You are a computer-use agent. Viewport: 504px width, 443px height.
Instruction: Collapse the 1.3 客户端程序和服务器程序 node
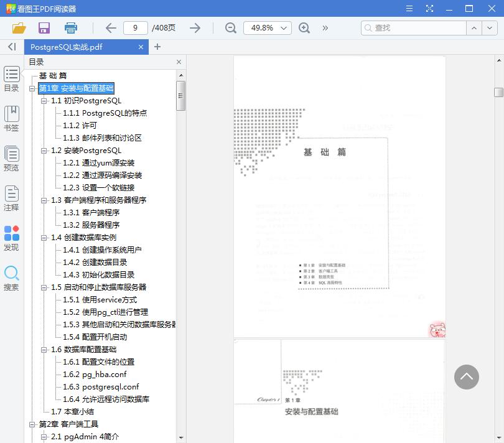[x=44, y=200]
